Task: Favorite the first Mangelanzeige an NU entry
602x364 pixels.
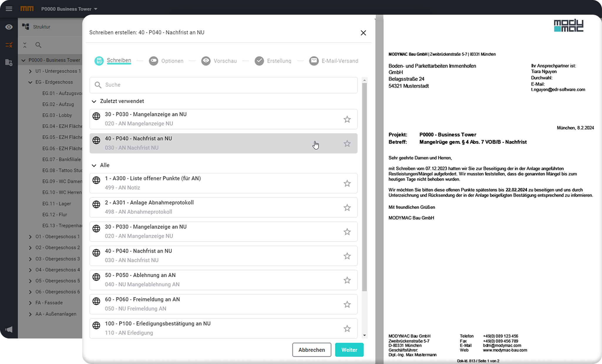Action: tap(347, 119)
